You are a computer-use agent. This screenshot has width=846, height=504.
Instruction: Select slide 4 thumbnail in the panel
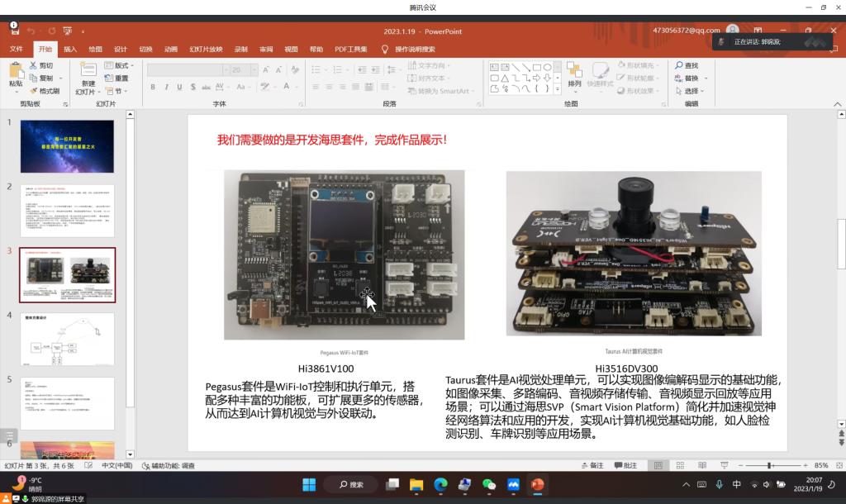coord(68,339)
